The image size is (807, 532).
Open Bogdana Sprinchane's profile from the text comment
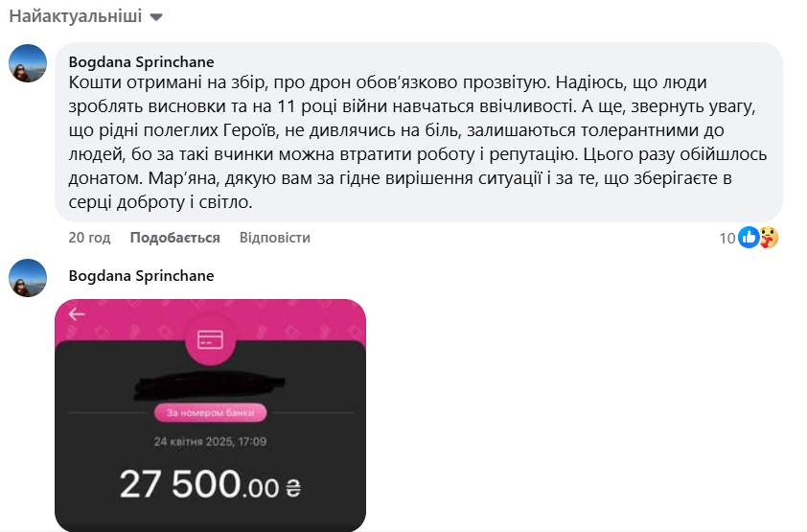tap(141, 62)
